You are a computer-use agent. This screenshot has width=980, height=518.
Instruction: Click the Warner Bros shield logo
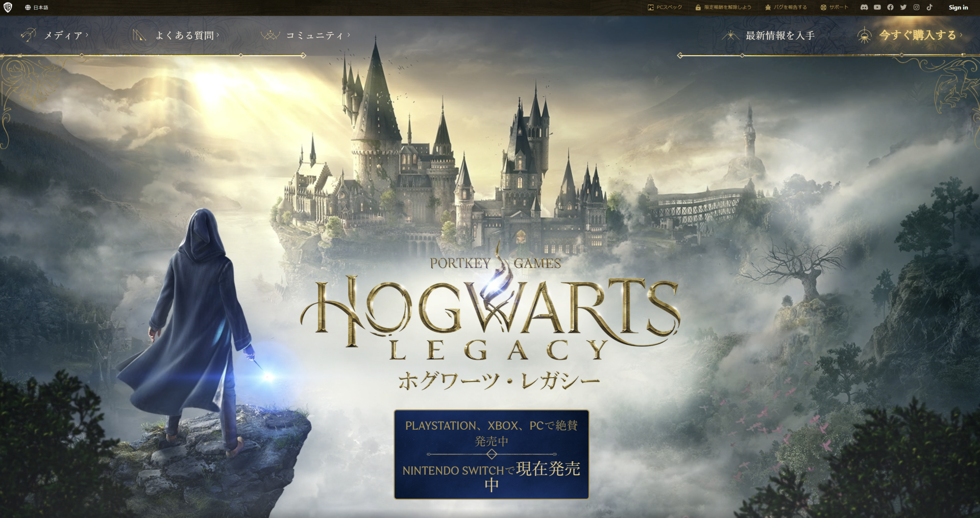point(8,8)
